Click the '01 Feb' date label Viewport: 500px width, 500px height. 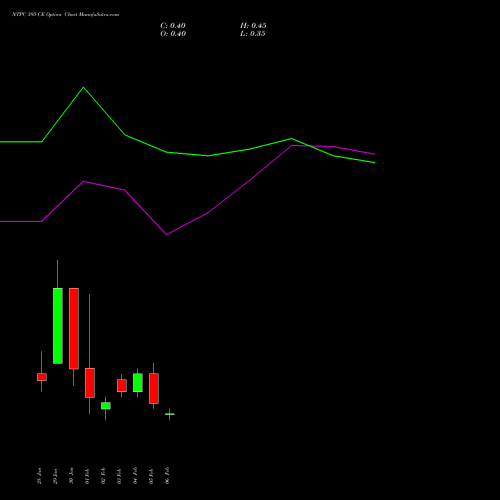(x=87, y=476)
